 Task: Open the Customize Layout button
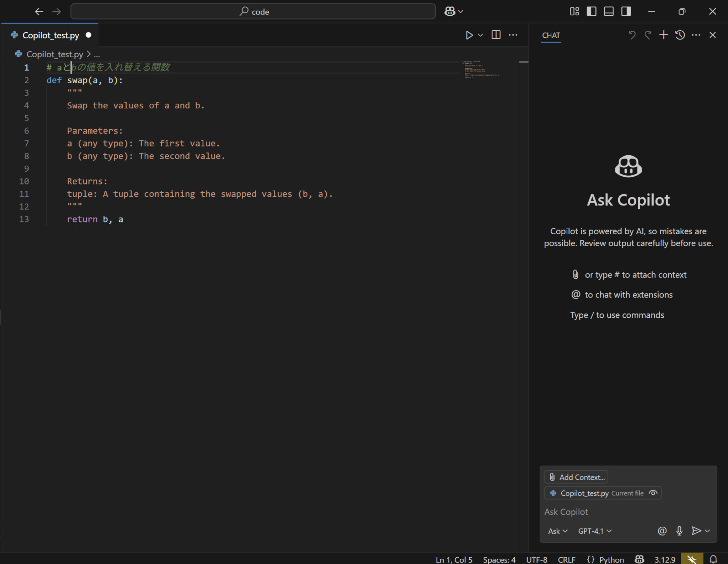click(574, 11)
